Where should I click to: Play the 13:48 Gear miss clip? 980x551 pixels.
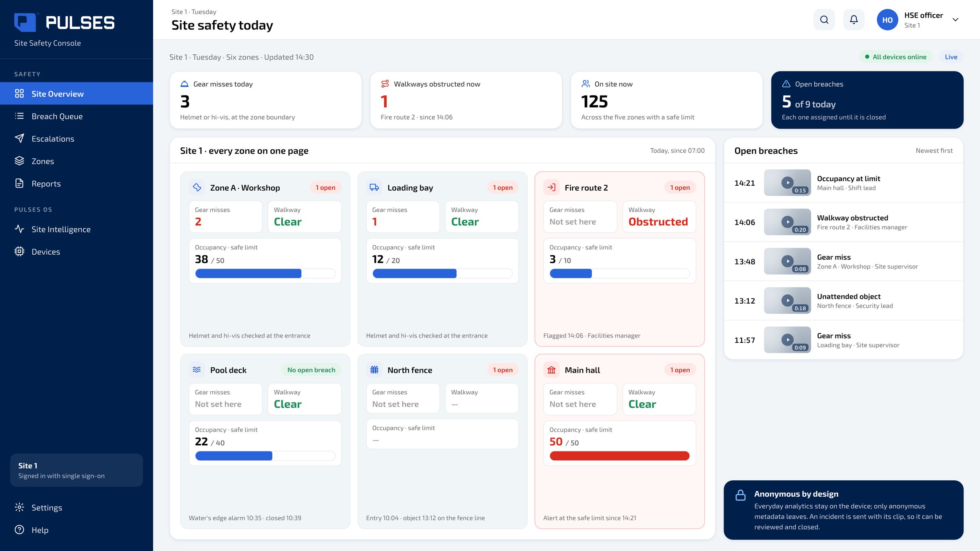pyautogui.click(x=787, y=261)
